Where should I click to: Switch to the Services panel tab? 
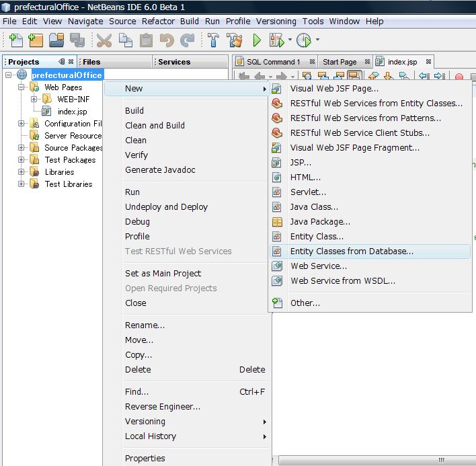(174, 62)
